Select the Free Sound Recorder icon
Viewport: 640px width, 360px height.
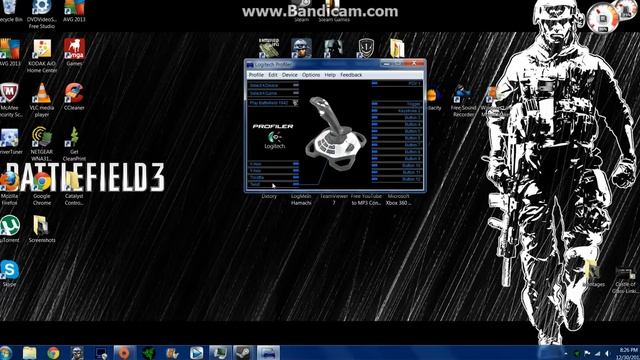(463, 101)
